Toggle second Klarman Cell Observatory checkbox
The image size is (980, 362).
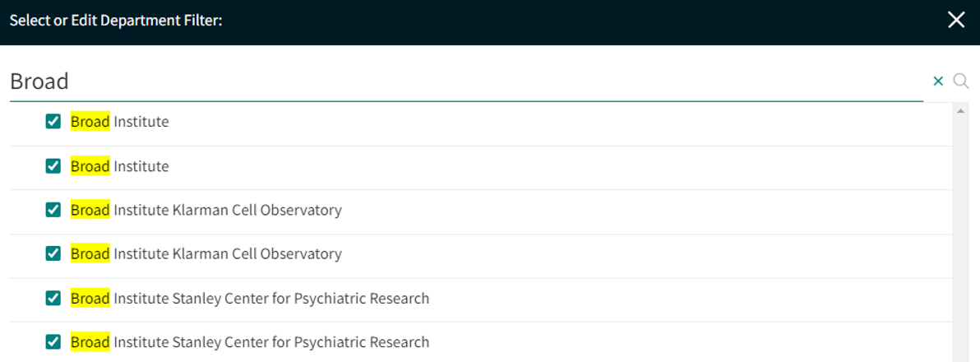[53, 254]
